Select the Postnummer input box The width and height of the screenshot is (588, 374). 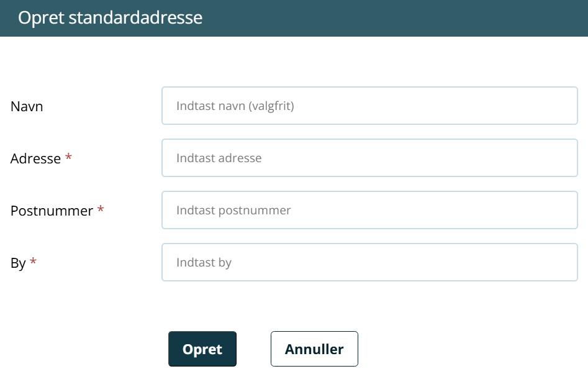[369, 210]
